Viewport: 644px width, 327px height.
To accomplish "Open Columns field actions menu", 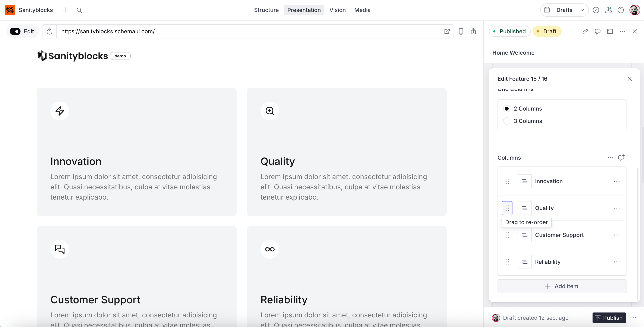I will tap(610, 158).
